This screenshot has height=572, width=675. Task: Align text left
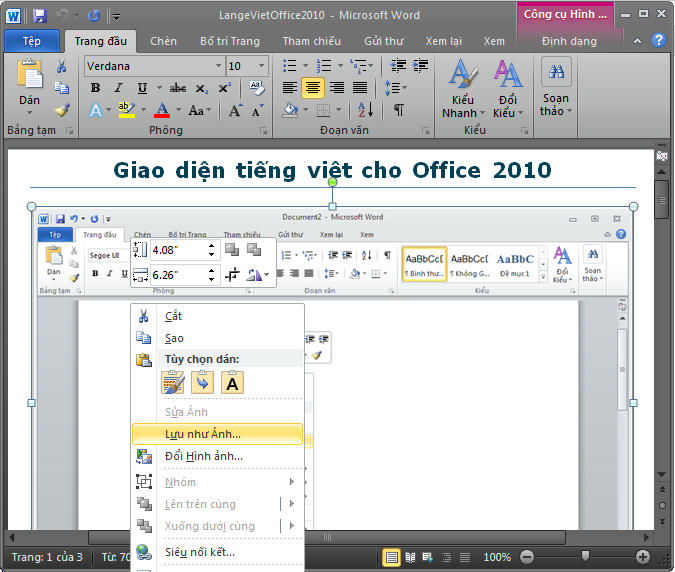290,88
